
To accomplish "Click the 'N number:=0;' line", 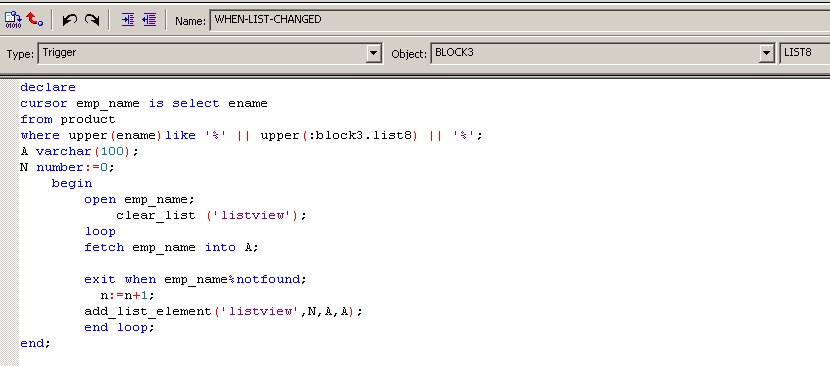I will [67, 167].
